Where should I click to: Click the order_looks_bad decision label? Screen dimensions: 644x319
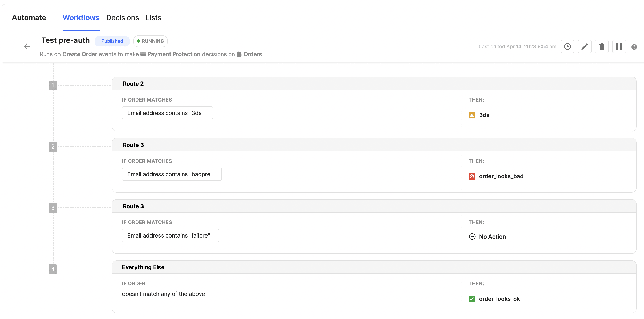(x=501, y=176)
